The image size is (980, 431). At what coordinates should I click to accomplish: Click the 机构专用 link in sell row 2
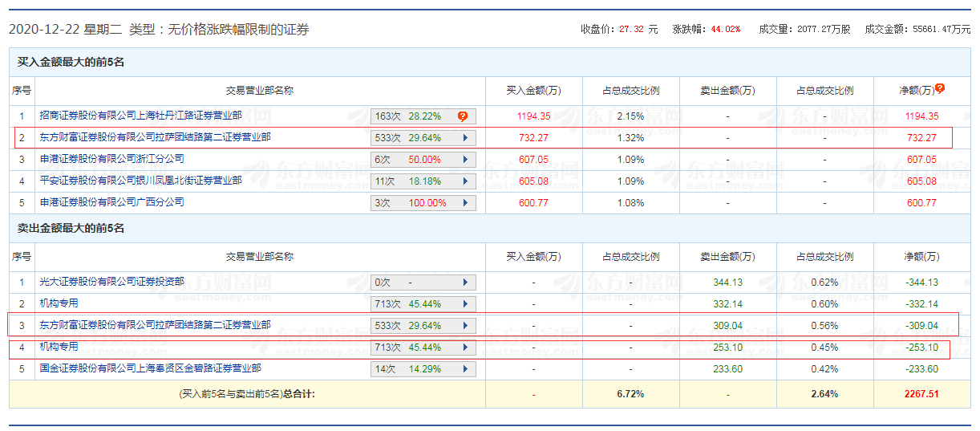[x=59, y=303]
